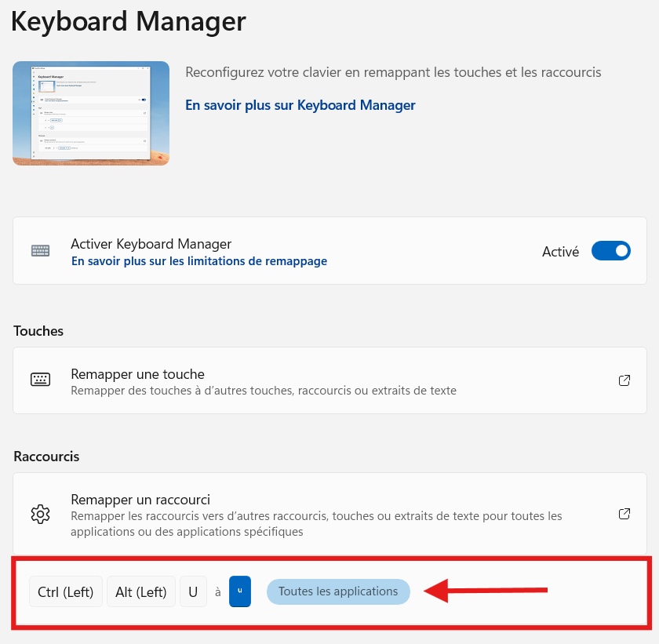Open the En savoir plus sur Keyboard Manager link
Viewport: 659px width, 644px height.
tap(300, 105)
